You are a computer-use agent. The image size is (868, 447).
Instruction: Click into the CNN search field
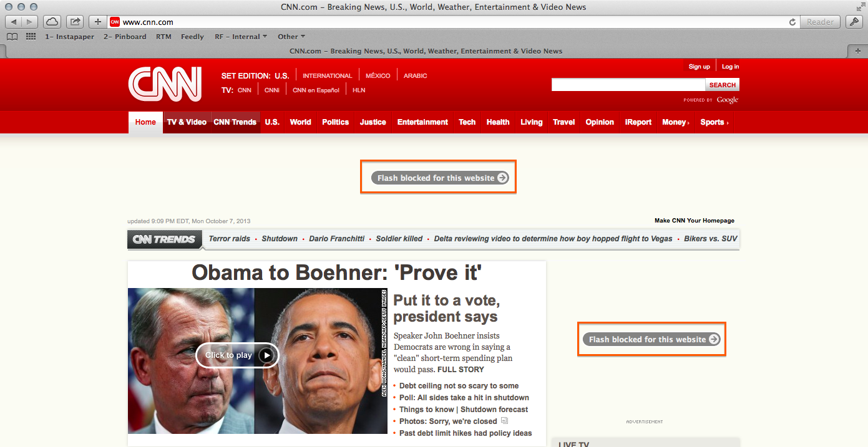click(628, 85)
